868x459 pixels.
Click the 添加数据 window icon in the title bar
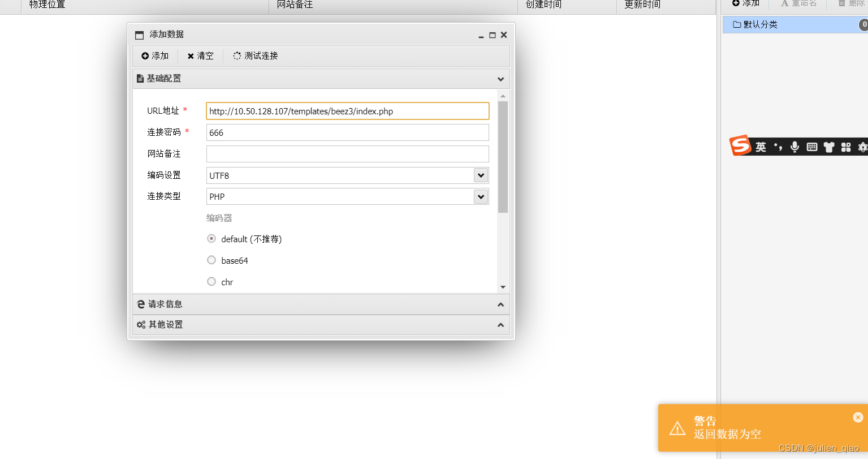(x=140, y=35)
